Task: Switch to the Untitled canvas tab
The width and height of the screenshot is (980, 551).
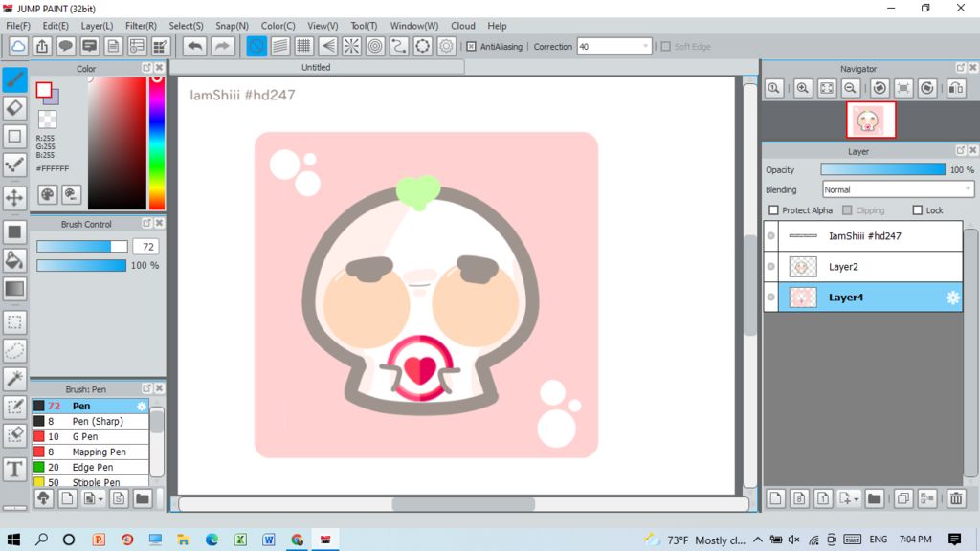Action: (316, 68)
